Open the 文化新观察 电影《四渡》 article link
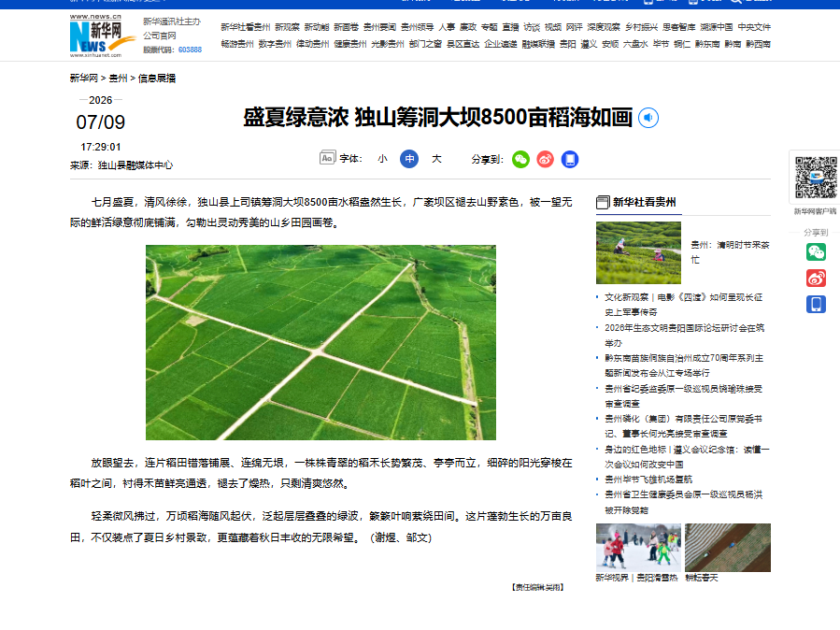The image size is (840, 630). [684, 305]
